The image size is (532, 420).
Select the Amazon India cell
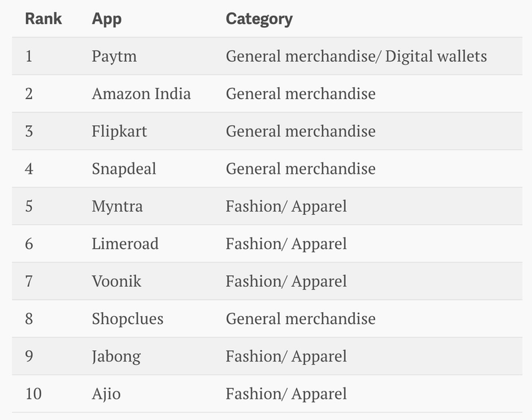point(141,94)
